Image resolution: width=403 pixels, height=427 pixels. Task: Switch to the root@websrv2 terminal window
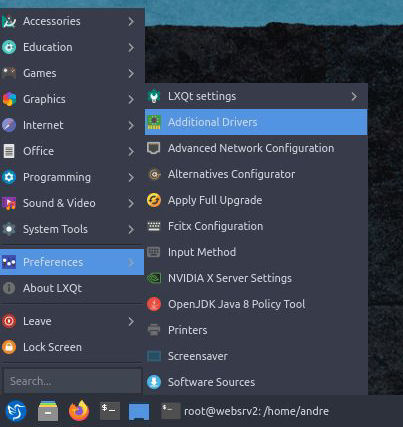coord(245,411)
